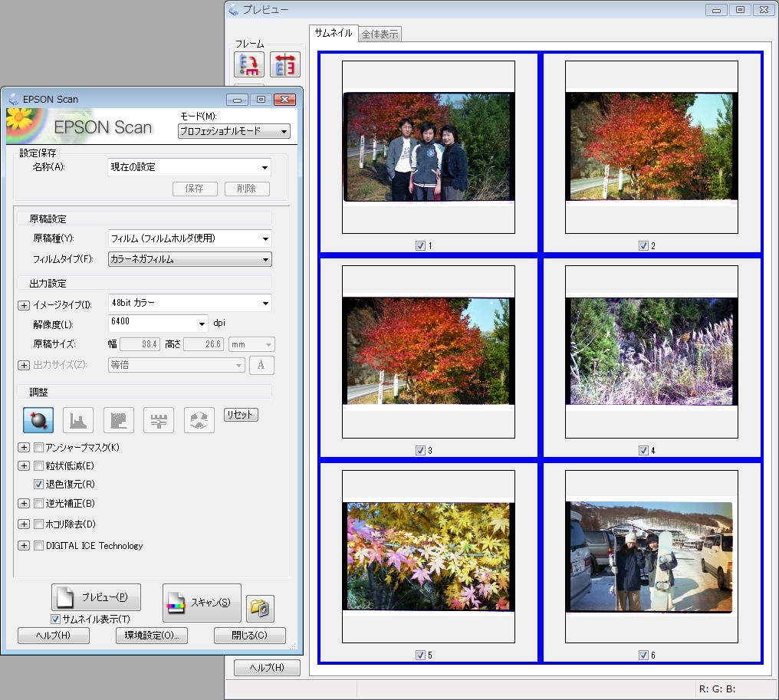Screen dimensions: 779x700
Task: Click the file save settings folder icon
Action: (260, 609)
